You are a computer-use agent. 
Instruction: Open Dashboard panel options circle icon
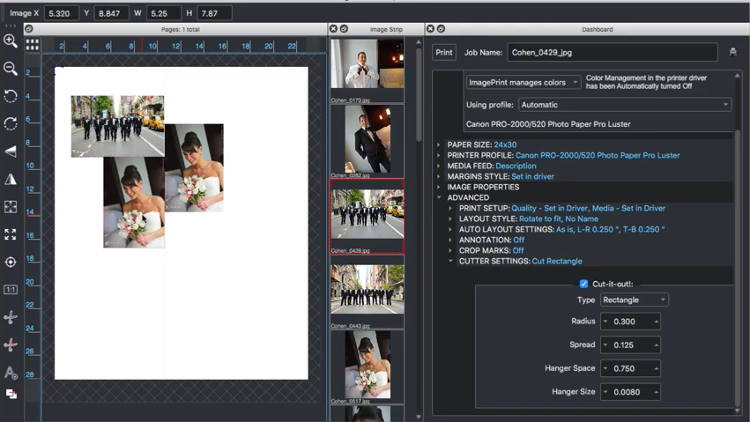(441, 29)
